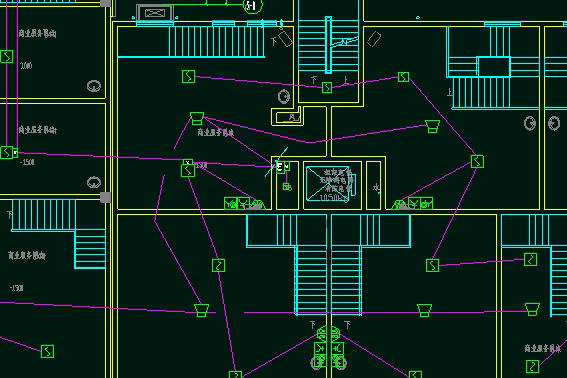Select the hexagonal device right of the bottom center wall
The width and height of the screenshot is (567, 378).
(x=335, y=333)
